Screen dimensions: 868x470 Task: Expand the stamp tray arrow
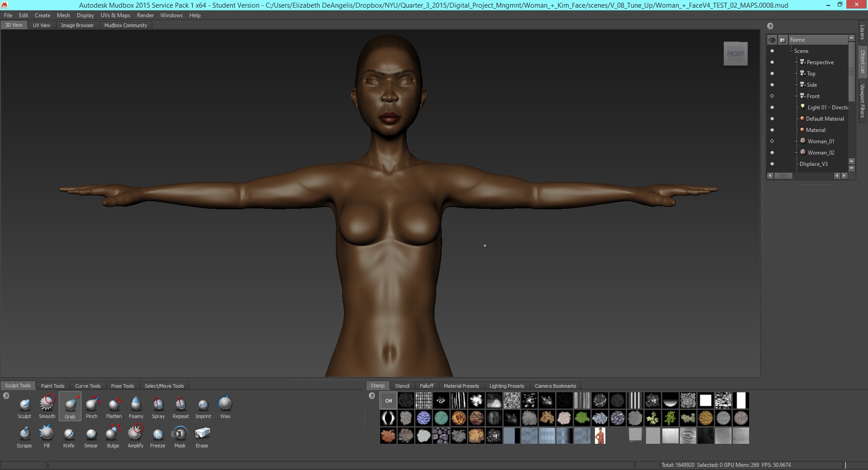click(x=372, y=396)
